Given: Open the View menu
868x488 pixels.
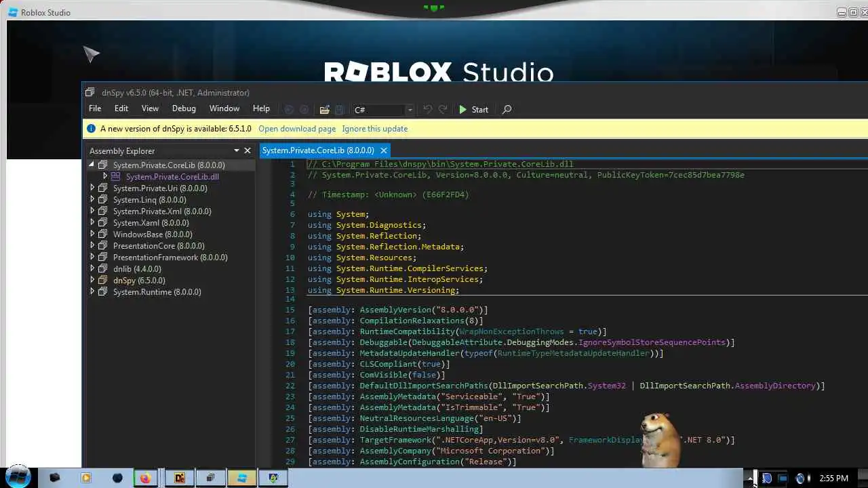Looking at the screenshot, I should point(150,108).
